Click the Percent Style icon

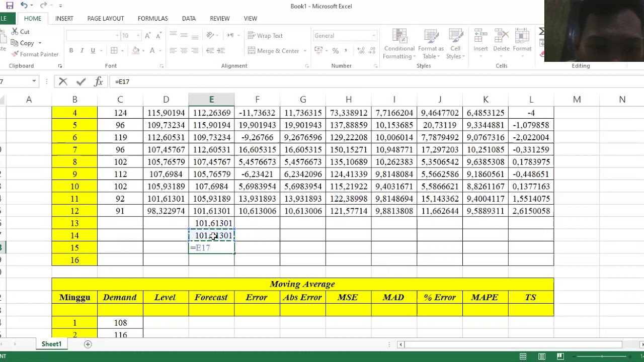point(336,51)
